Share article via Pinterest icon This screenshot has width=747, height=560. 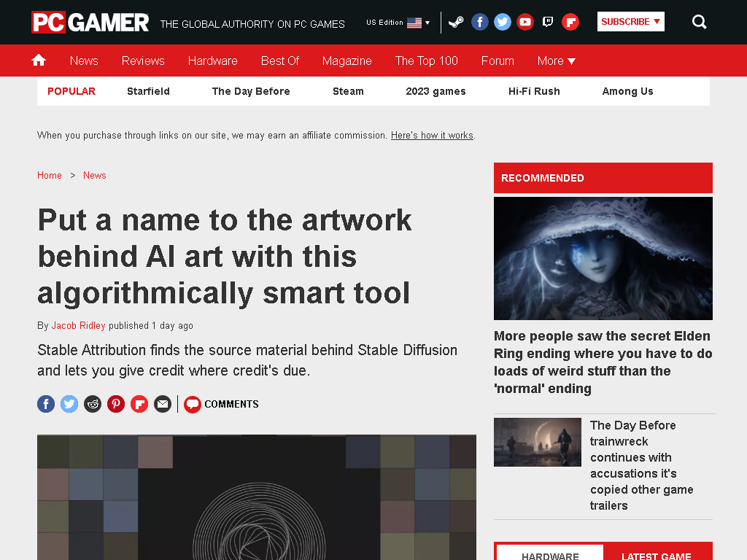pos(116,404)
